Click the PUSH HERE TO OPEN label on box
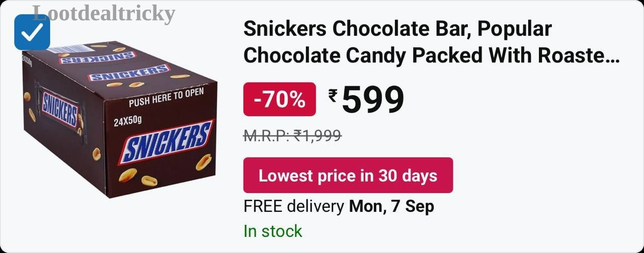644x253 pixels. pos(167,97)
